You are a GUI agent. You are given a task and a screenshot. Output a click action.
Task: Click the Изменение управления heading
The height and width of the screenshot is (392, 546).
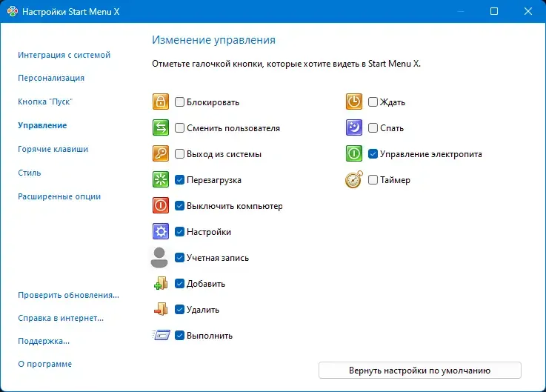click(x=213, y=40)
